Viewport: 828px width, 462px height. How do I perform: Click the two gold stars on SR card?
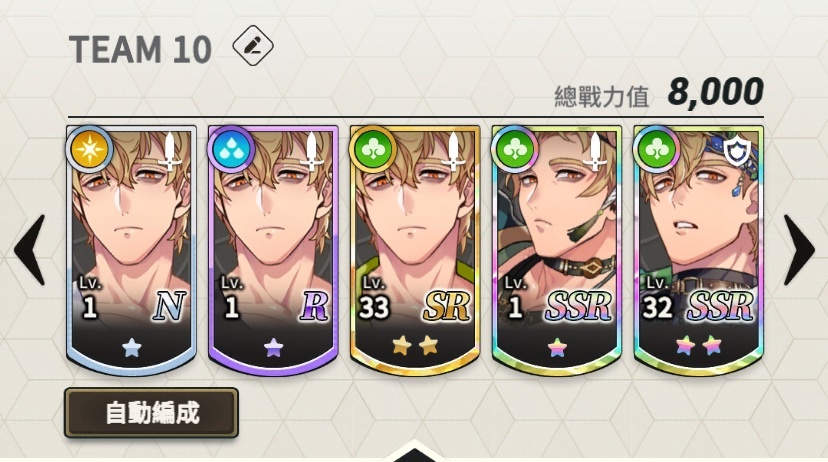click(415, 346)
